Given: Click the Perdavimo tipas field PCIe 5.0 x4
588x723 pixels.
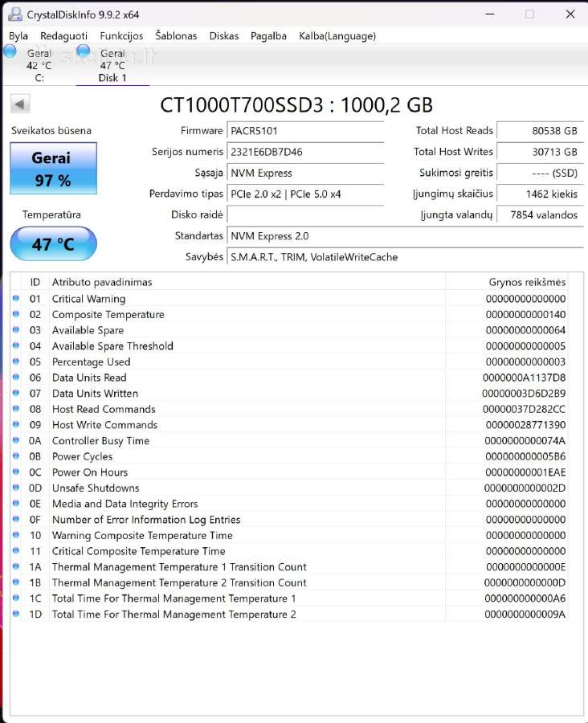Looking at the screenshot, I should click(x=305, y=194).
